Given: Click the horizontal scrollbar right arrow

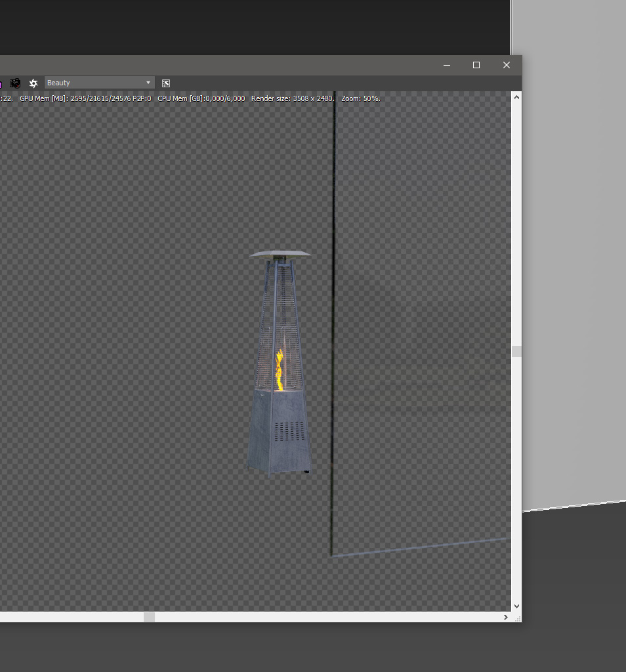Looking at the screenshot, I should 506,617.
